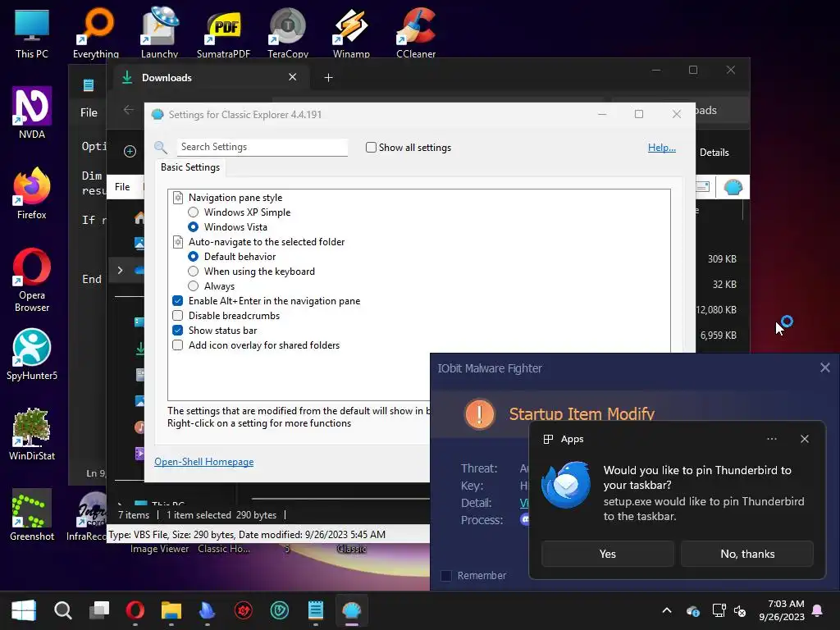The width and height of the screenshot is (840, 630).
Task: Click the Search Settings input field
Action: click(x=262, y=147)
